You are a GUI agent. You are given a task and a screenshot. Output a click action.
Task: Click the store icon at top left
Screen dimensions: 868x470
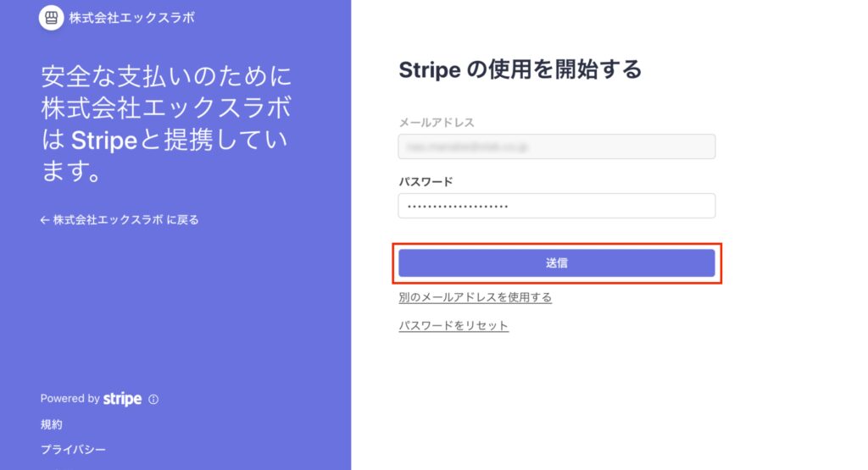[51, 17]
